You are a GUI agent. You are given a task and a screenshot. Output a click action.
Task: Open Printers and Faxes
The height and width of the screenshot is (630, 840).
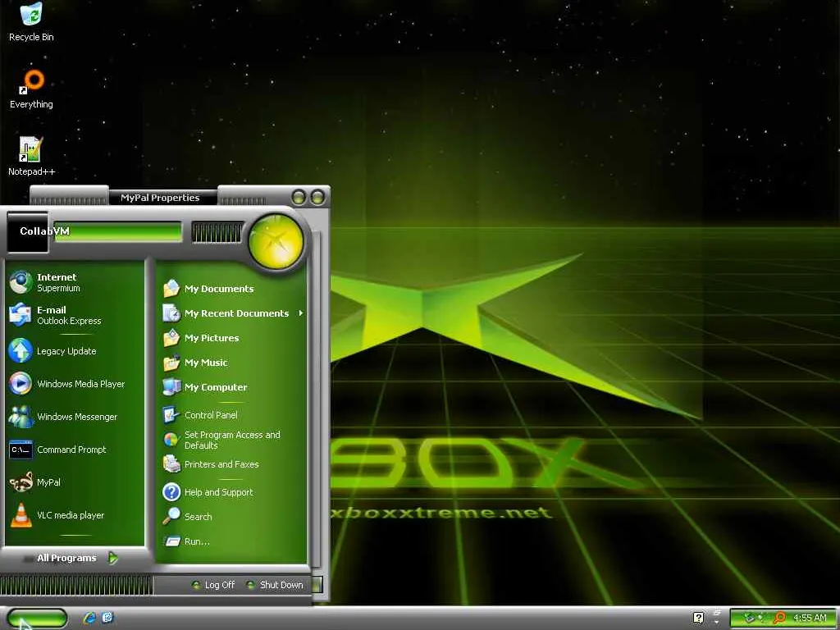232,464
